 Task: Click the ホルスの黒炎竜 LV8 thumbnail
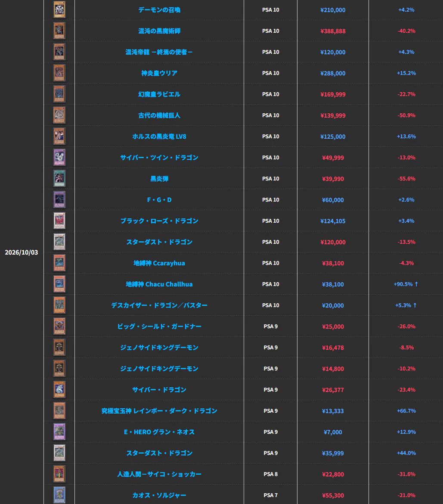[59, 136]
